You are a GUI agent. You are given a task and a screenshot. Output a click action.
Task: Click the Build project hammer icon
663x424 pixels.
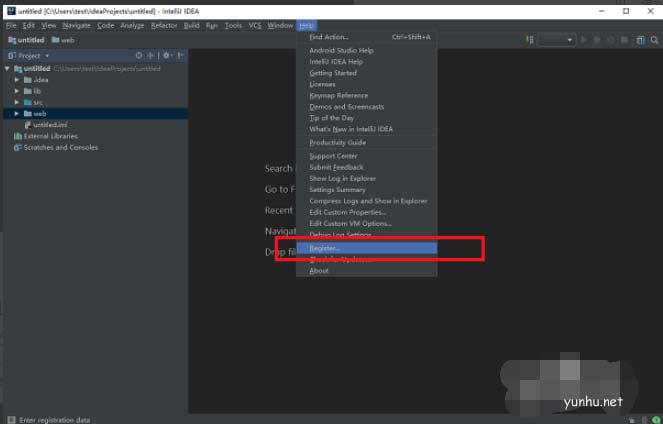(528, 40)
